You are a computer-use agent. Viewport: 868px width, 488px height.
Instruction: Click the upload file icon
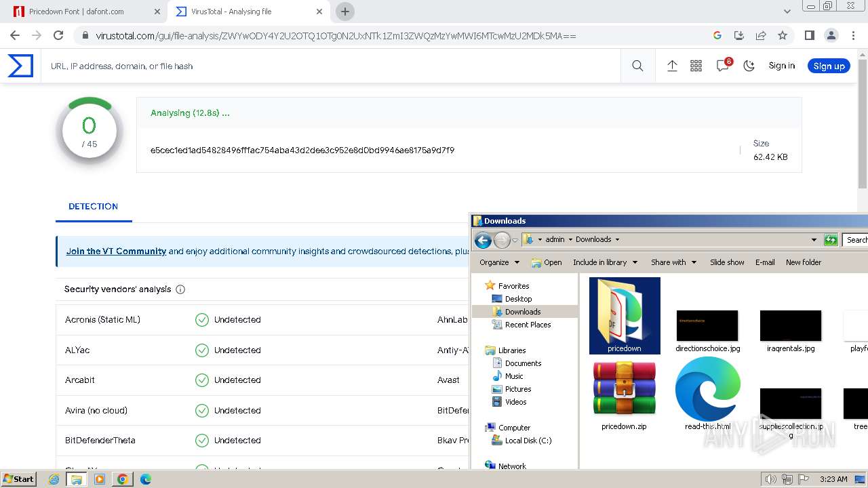click(672, 66)
